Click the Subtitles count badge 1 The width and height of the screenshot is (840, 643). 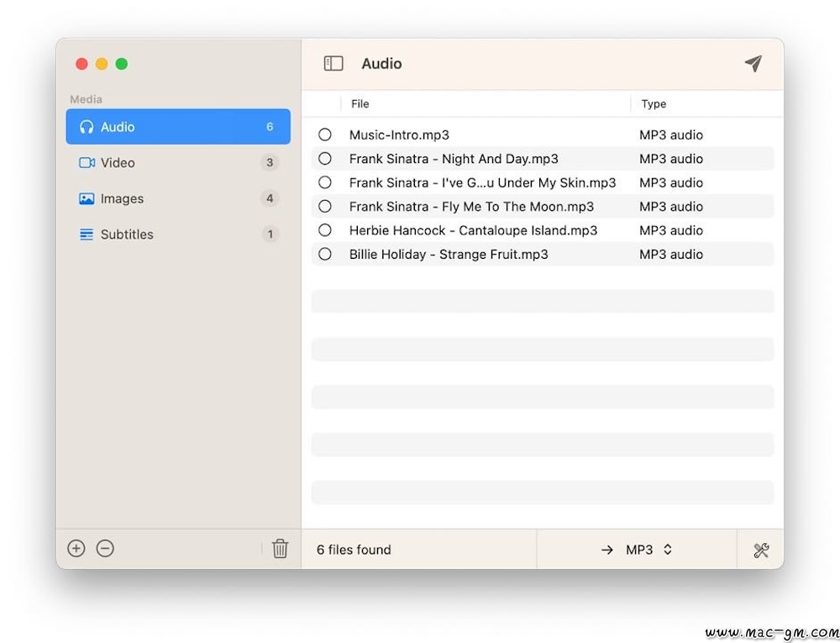pyautogui.click(x=270, y=235)
